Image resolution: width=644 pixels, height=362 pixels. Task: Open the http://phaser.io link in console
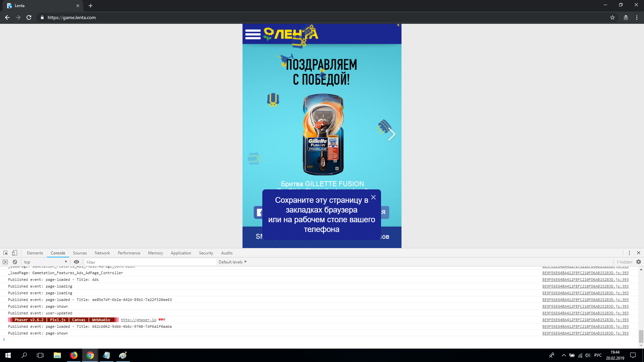click(139, 320)
